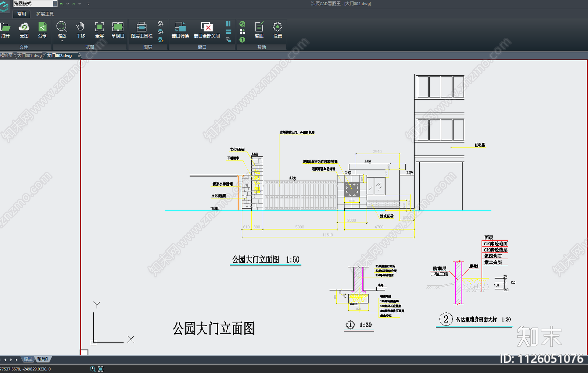Go to next layout tab arrow
The image size is (588, 373).
(11, 359)
